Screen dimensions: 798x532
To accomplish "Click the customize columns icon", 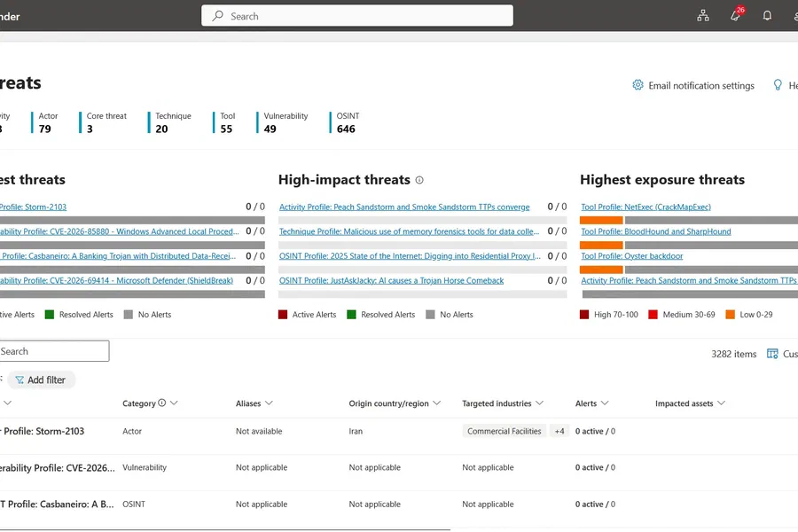I will click(772, 354).
